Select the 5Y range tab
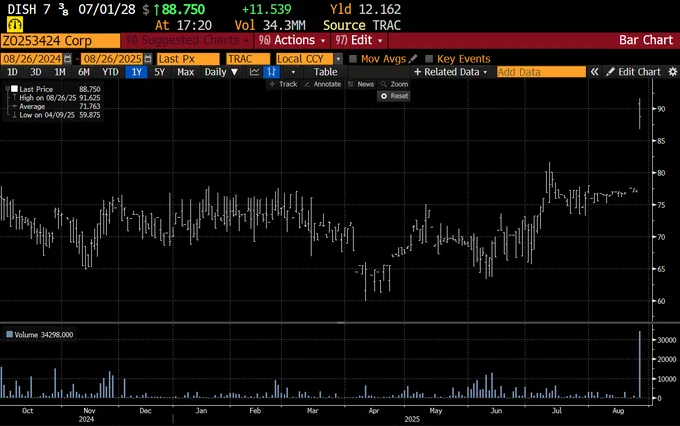Image resolution: width=680 pixels, height=426 pixels. point(160,72)
